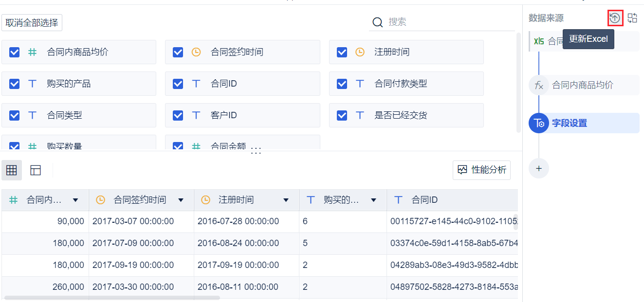
Task: Uncheck the 合同付款类型 checkbox
Action: coord(342,84)
